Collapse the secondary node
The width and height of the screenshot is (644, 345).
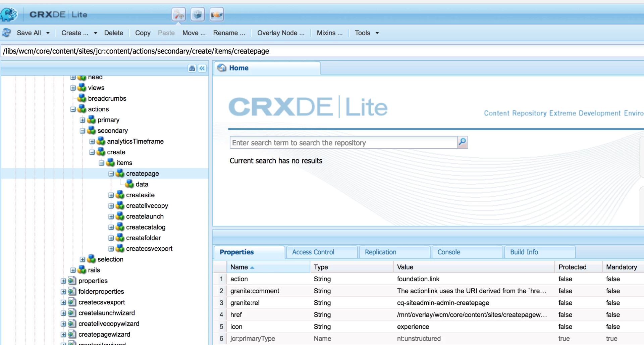point(83,131)
